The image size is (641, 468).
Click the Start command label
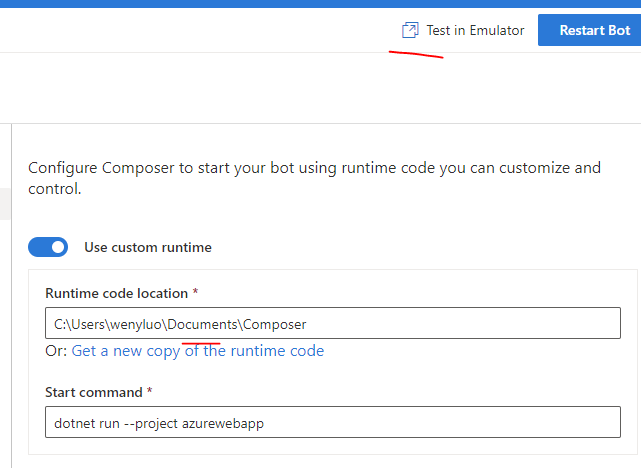point(99,393)
